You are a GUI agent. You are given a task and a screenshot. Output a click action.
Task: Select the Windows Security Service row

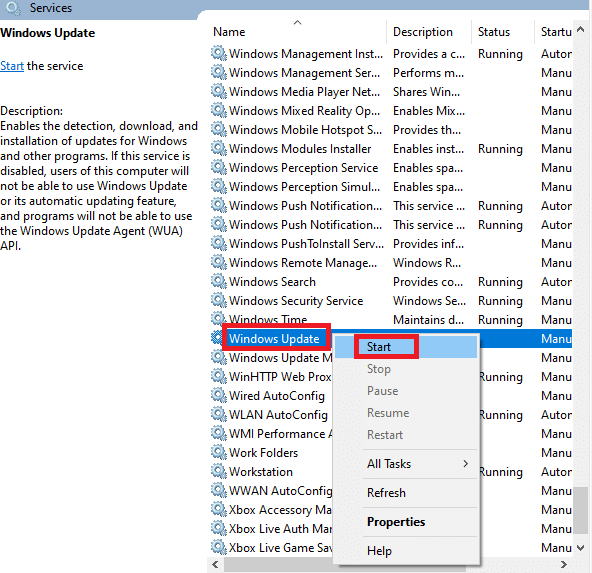391,300
